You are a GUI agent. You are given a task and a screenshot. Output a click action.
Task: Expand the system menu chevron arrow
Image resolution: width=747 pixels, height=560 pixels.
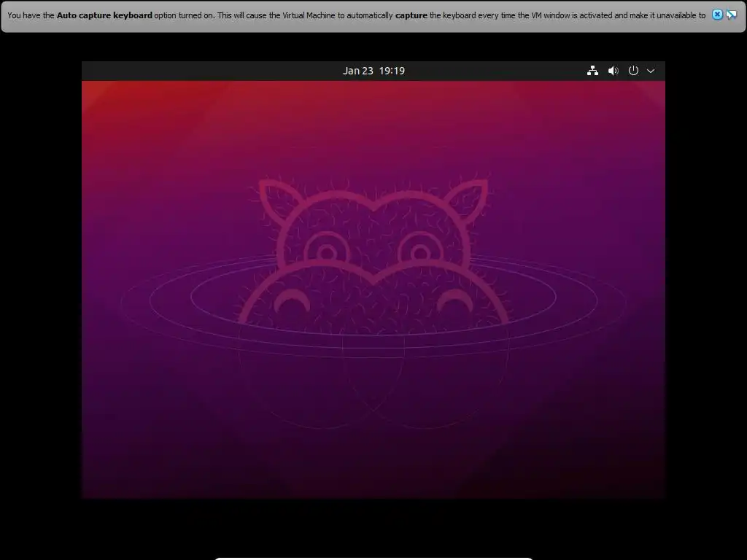(650, 71)
